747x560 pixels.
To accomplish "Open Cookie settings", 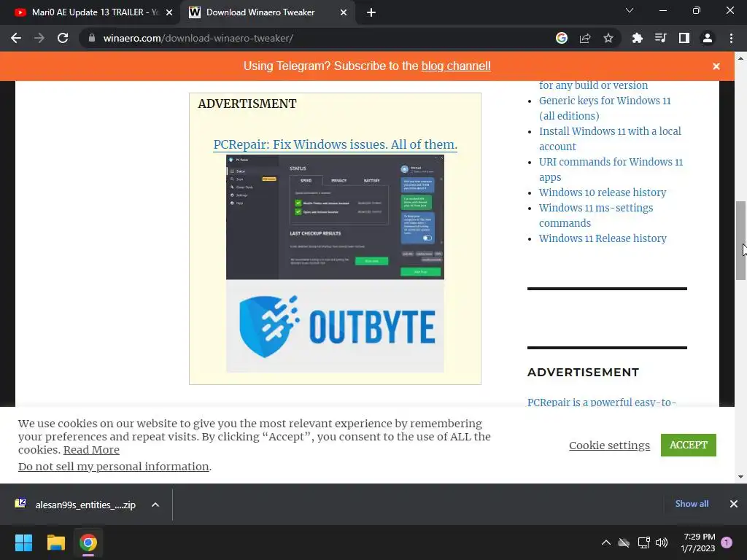I will [609, 446].
